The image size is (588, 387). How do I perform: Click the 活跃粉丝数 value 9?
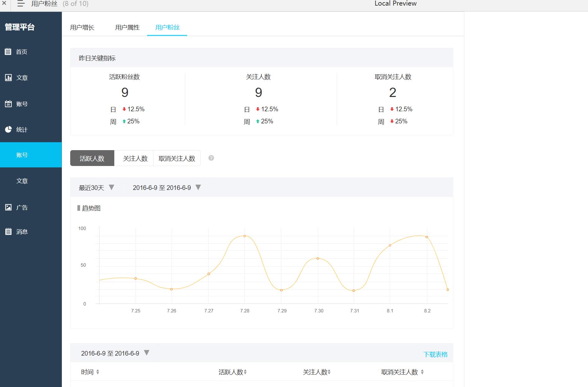pyautogui.click(x=125, y=92)
